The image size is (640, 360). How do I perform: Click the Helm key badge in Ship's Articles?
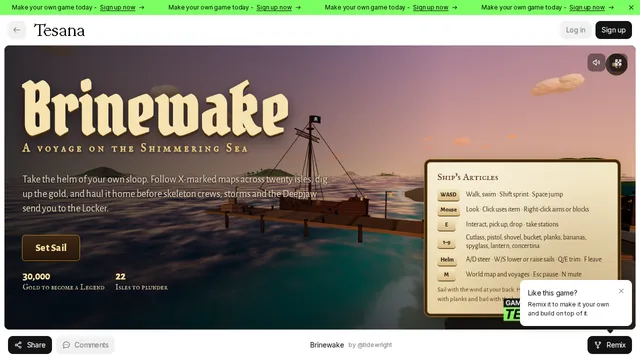click(447, 260)
